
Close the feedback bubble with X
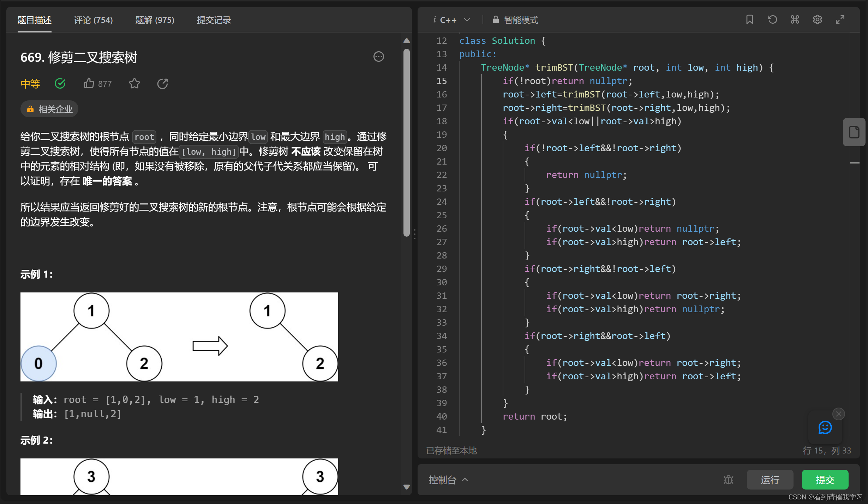[838, 414]
